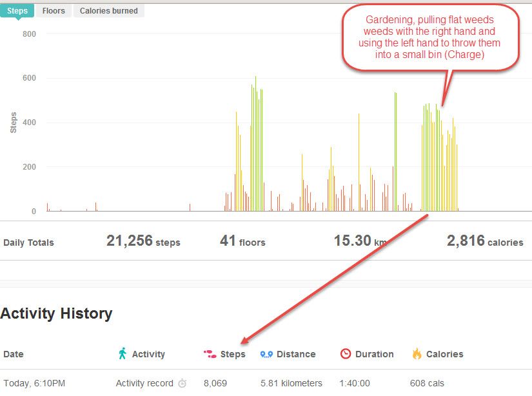Click the pink footprints Steps icon
The image size is (532, 396).
[210, 354]
